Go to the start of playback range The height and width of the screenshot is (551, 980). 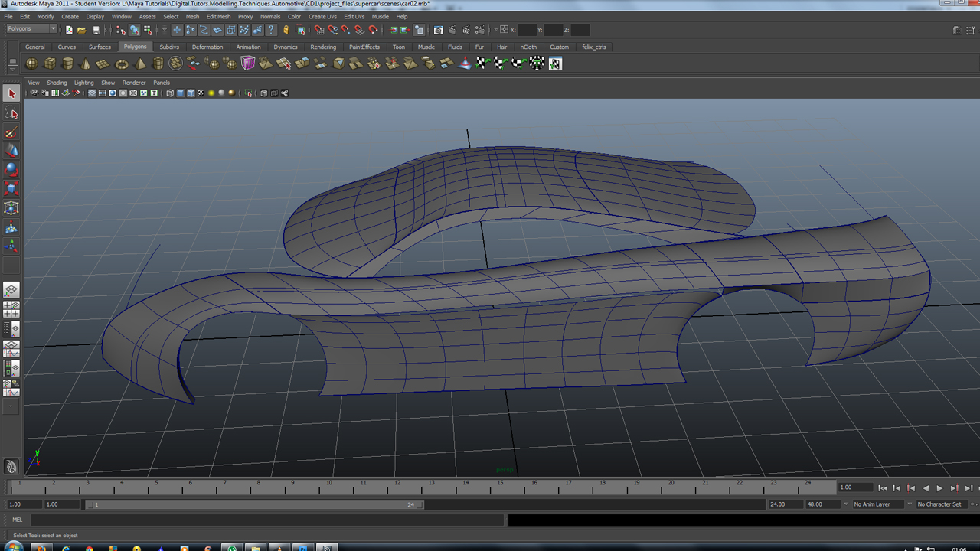tap(883, 487)
